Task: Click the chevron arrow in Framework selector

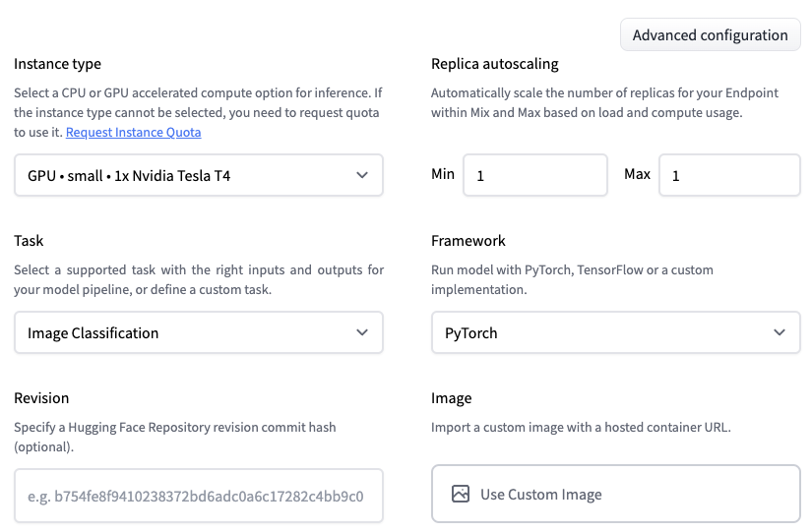Action: pyautogui.click(x=780, y=333)
